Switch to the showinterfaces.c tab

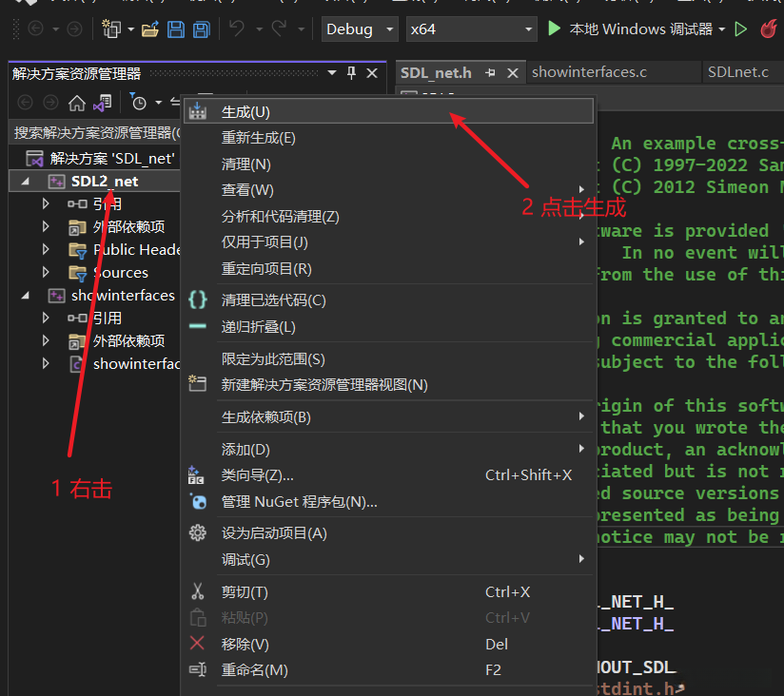tap(589, 72)
